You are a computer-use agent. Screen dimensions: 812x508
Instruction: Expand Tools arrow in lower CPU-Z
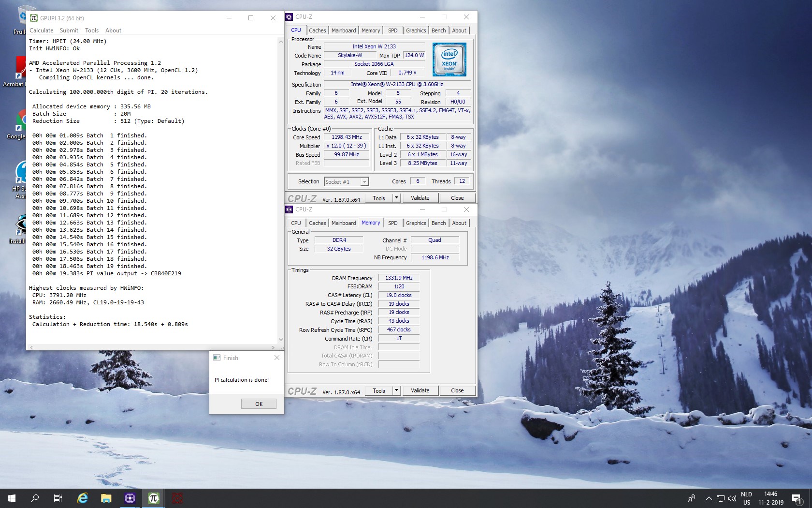tap(396, 390)
